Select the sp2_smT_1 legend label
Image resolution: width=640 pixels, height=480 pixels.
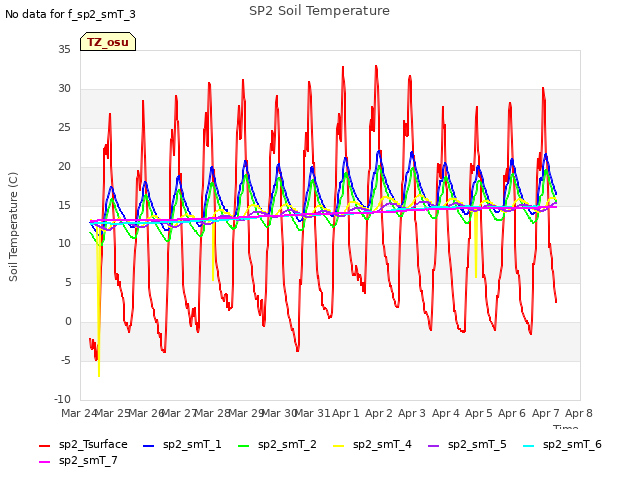click(x=192, y=444)
